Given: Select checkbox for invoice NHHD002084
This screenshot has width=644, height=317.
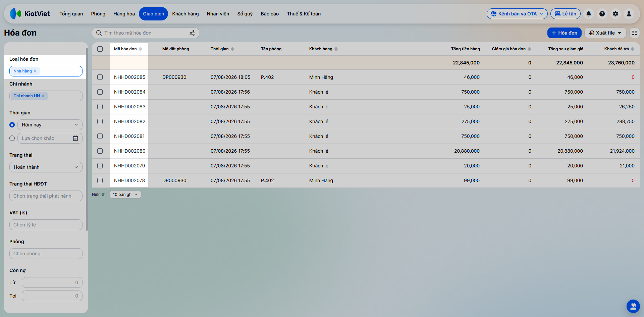Looking at the screenshot, I should (100, 92).
